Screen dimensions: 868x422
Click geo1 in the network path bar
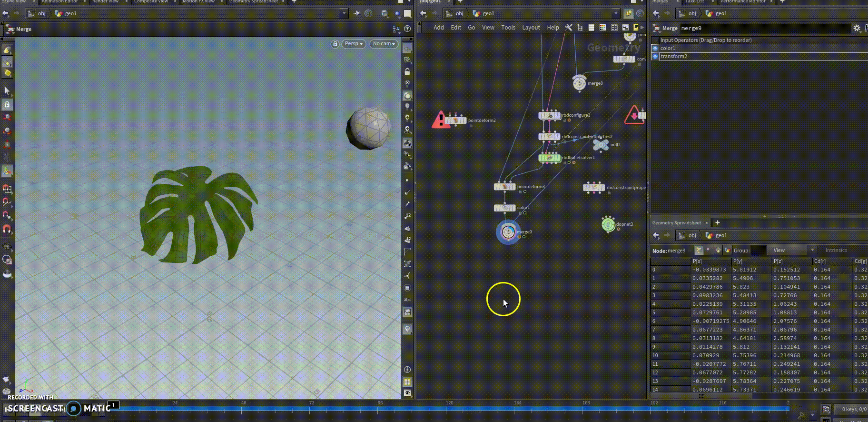(x=488, y=13)
